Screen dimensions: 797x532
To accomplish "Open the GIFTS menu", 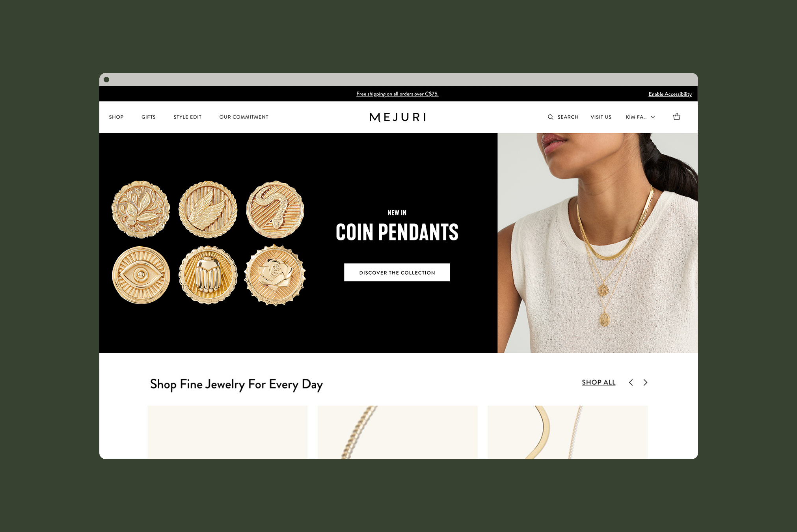I will [149, 117].
